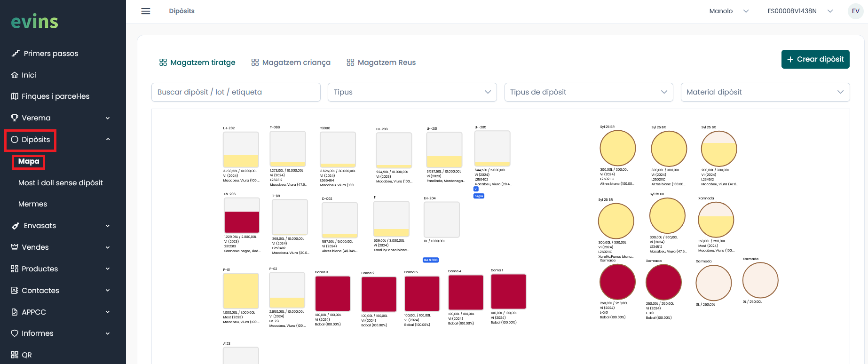Open the Tipus de dipòsit dropdown

click(x=589, y=92)
